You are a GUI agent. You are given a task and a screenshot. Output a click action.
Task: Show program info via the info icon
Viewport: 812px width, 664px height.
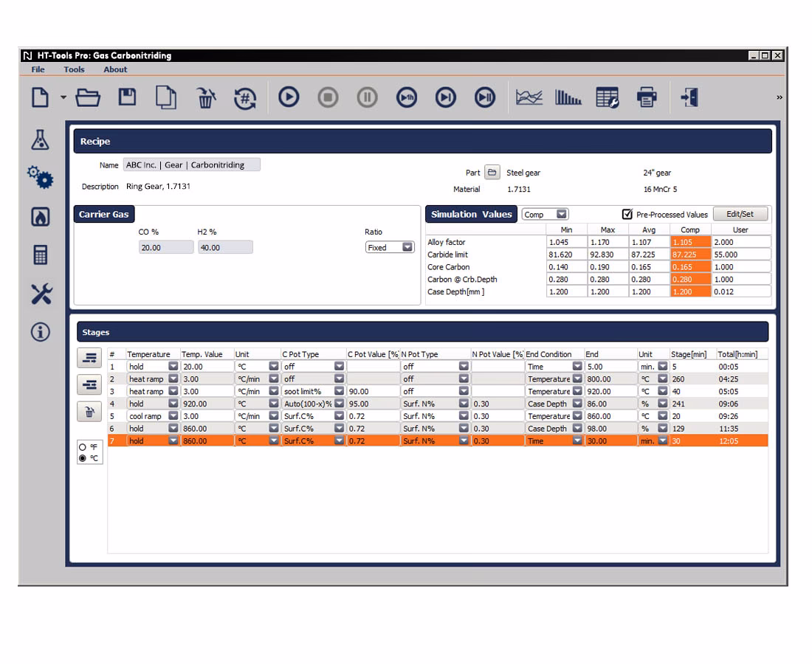[x=41, y=332]
